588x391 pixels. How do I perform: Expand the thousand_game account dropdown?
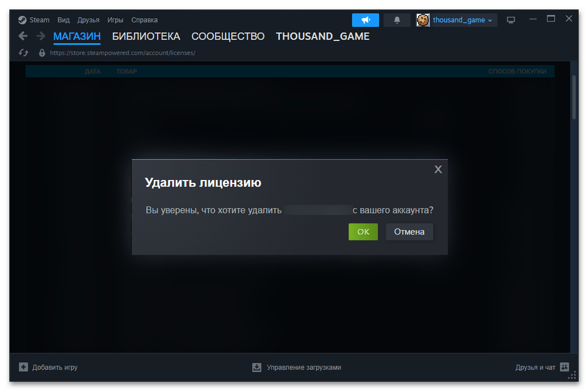(x=490, y=20)
